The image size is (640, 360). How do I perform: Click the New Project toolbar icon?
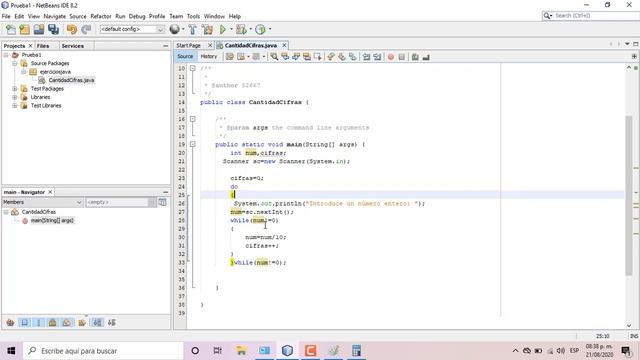(x=25, y=29)
